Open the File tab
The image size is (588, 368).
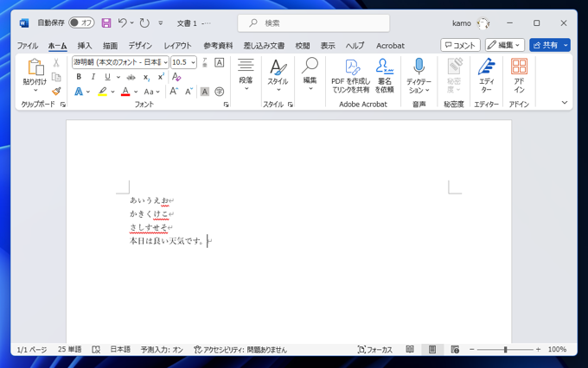(28, 46)
